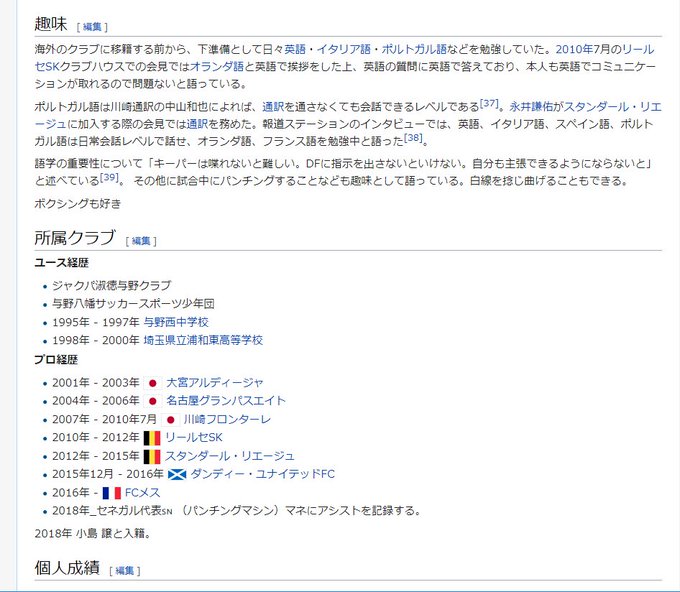Open the 埼玉県立浦和東高等学校 link

click(203, 340)
